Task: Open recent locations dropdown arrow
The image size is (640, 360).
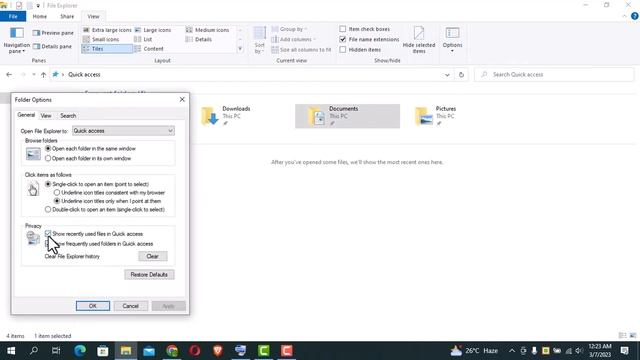Action: point(33,75)
